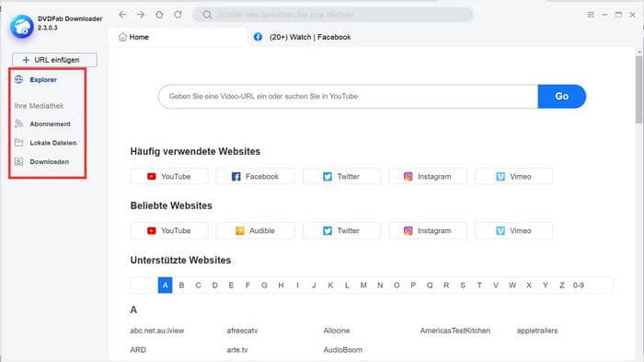644x362 pixels.
Task: Click the blue Go button
Action: 561,97
